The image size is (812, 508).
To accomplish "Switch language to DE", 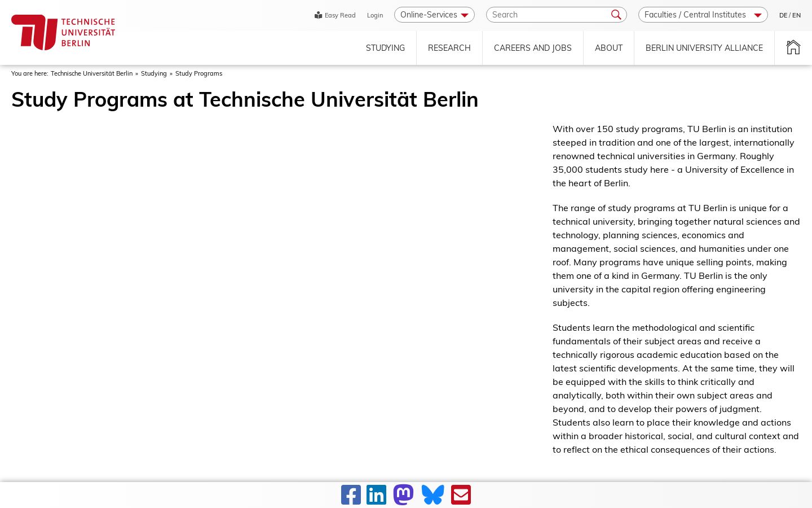I will coord(783,15).
